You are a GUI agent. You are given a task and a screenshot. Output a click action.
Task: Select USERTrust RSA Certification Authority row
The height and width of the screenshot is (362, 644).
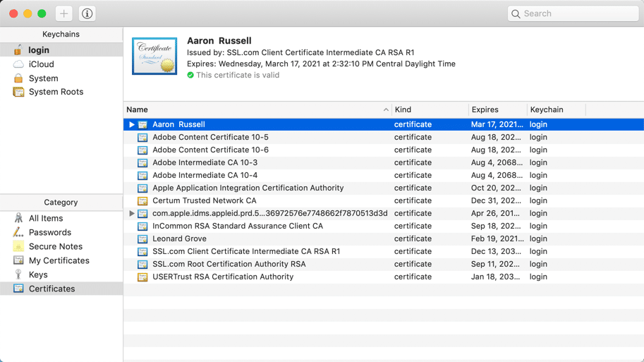pos(223,277)
